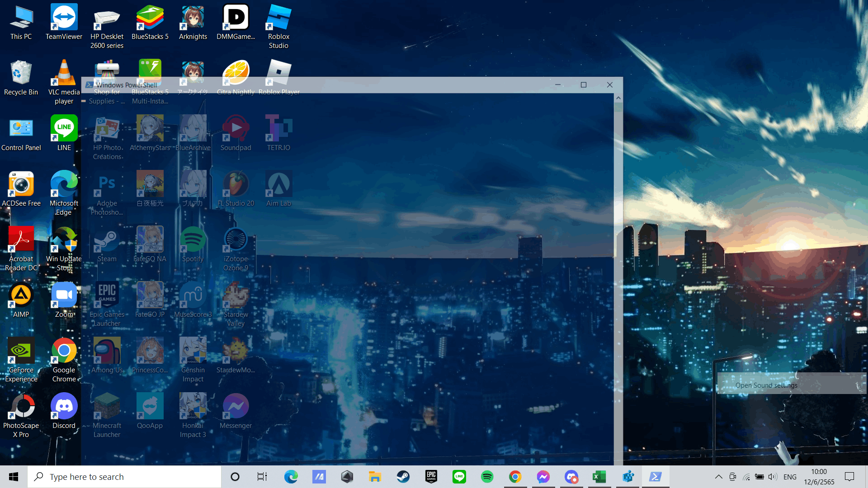The width and height of the screenshot is (868, 488).
Task: Open File Explorer from the taskbar
Action: (375, 477)
